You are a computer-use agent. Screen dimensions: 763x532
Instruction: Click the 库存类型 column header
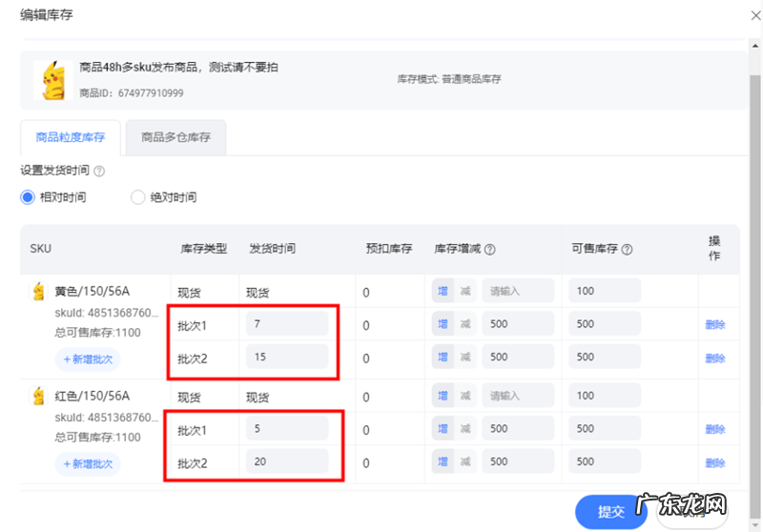[x=204, y=249]
